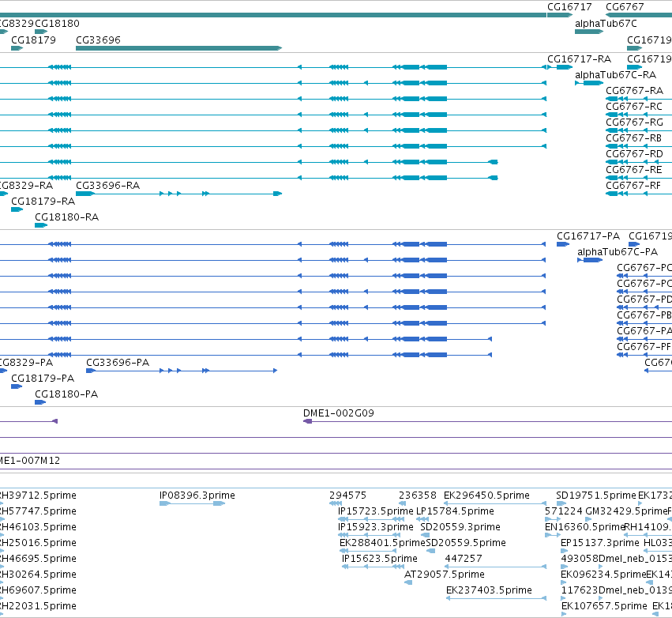Click the DME1-002G09 arrowhead glyph

307,421
